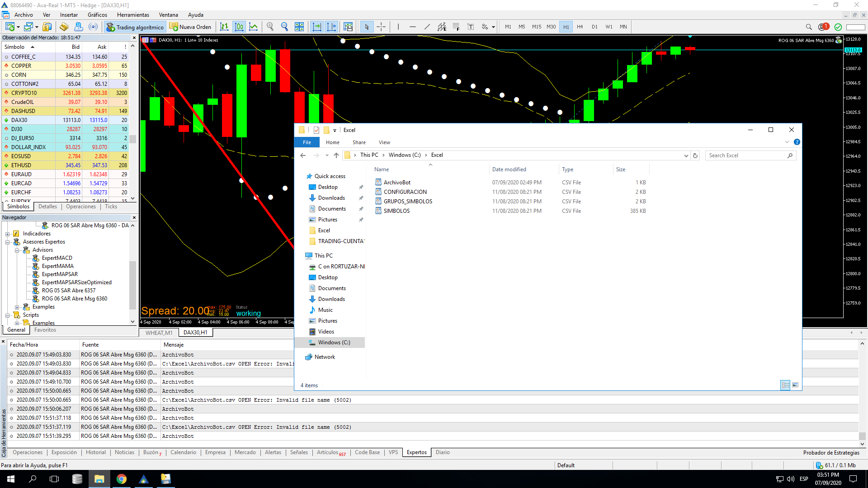Image resolution: width=868 pixels, height=488 pixels.
Task: Open the address bar history dropdown
Action: pyautogui.click(x=686, y=155)
